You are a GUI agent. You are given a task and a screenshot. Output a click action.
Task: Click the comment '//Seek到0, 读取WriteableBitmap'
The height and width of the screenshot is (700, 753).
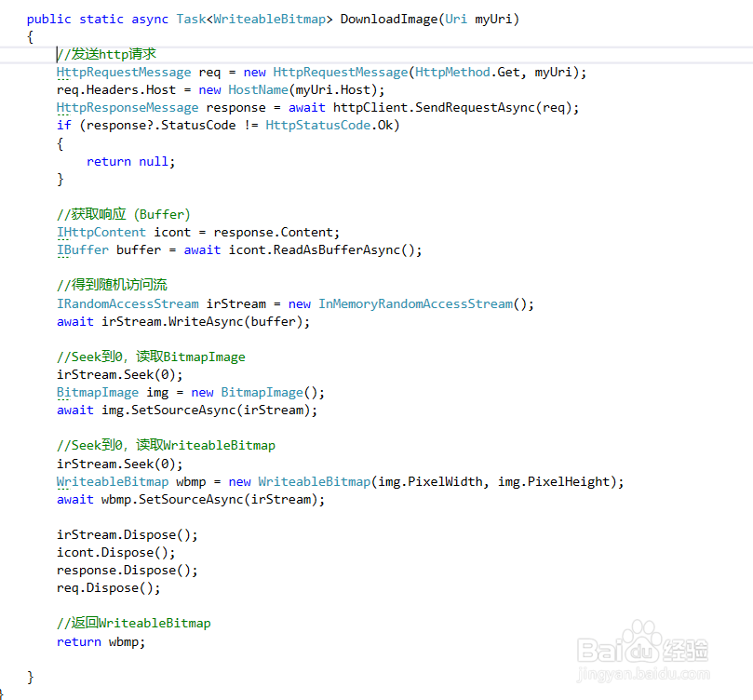[166, 446]
